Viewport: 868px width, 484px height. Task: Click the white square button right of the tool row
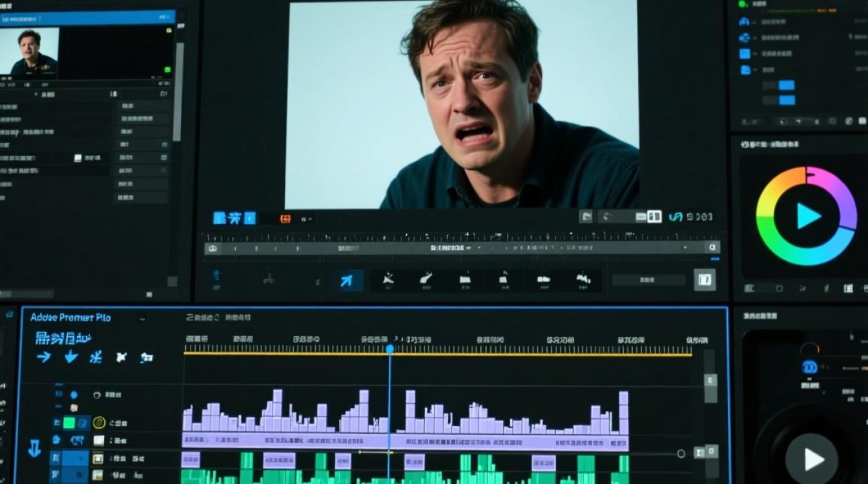pyautogui.click(x=705, y=279)
